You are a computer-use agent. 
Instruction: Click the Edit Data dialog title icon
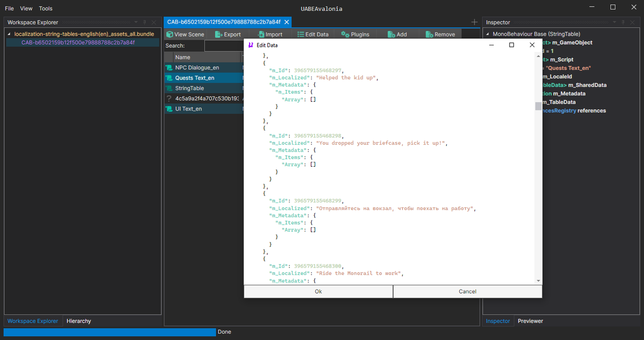(251, 45)
